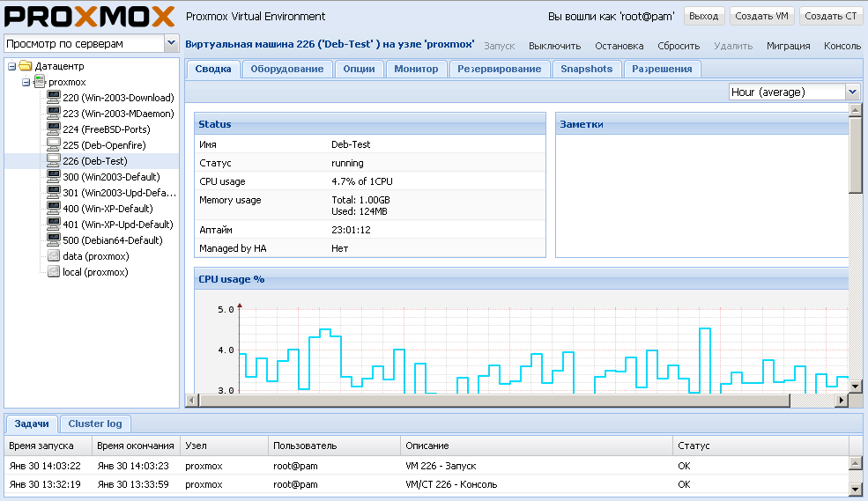Image resolution: width=868 pixels, height=501 pixels.
Task: Open the Оборудование tab
Action: click(286, 70)
